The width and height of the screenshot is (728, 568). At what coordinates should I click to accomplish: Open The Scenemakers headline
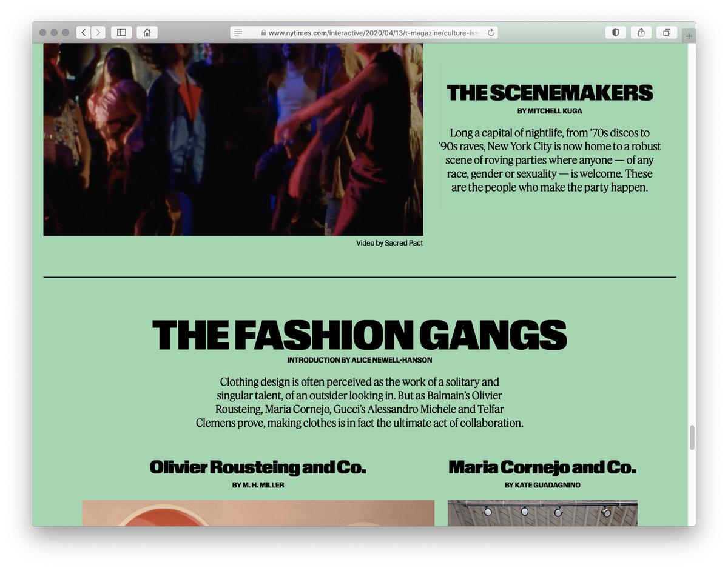click(550, 93)
